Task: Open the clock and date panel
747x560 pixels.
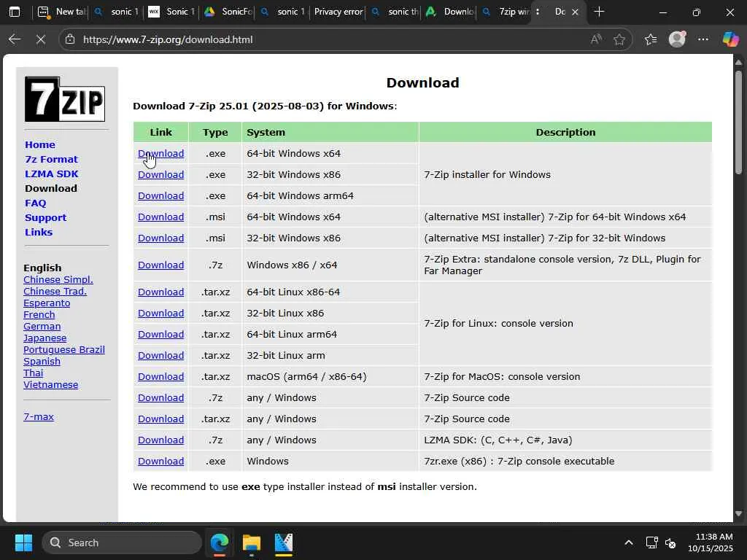Action: point(711,542)
